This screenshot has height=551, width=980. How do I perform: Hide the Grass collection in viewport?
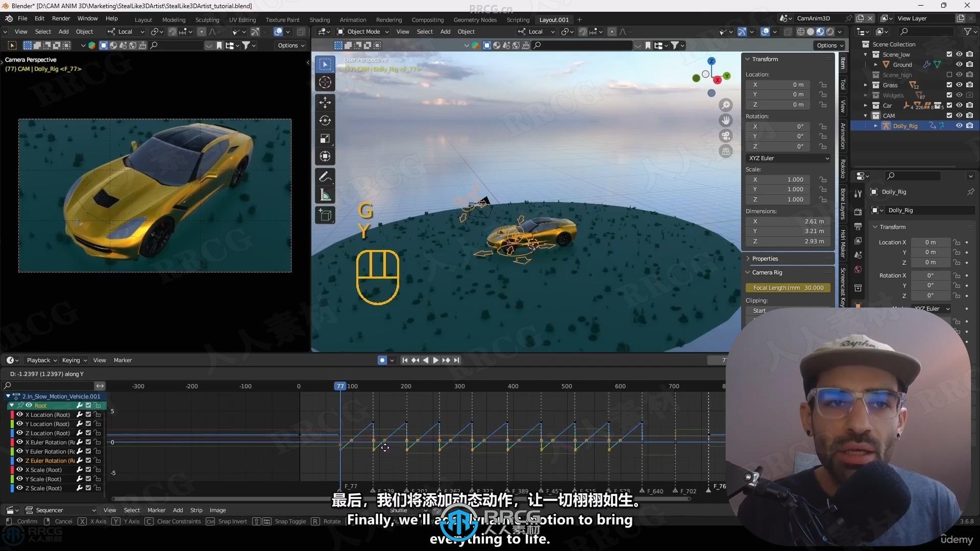[959, 85]
